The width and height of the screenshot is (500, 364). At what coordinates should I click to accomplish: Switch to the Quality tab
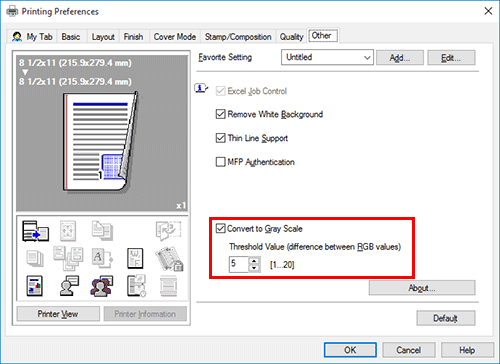pos(291,37)
